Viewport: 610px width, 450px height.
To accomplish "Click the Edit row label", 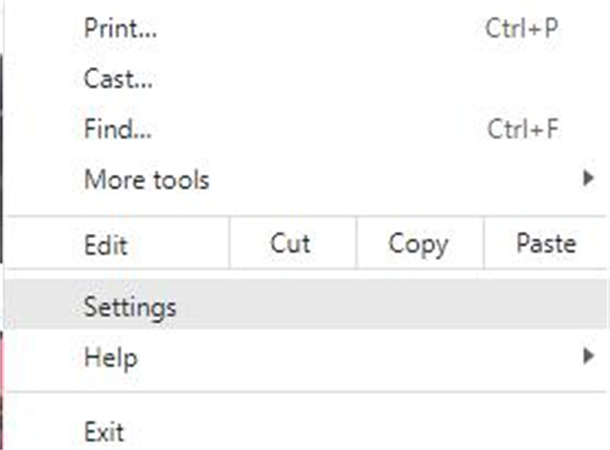I will (106, 244).
